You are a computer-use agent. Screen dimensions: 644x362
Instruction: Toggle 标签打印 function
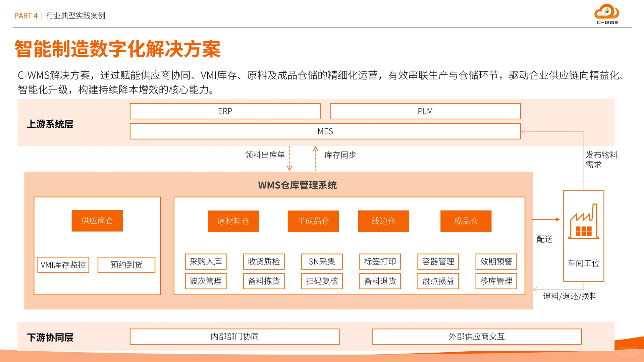pyautogui.click(x=380, y=262)
